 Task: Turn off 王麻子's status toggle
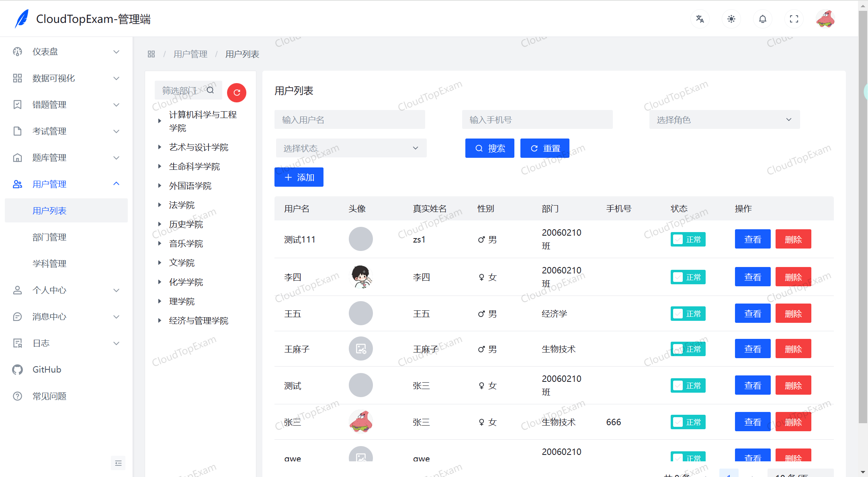click(x=688, y=349)
